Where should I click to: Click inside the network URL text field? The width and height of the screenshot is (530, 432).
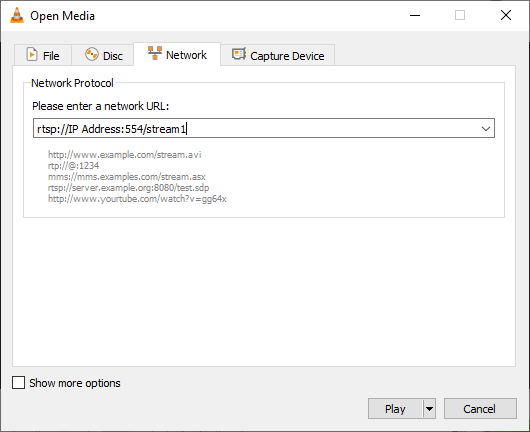tap(256, 128)
